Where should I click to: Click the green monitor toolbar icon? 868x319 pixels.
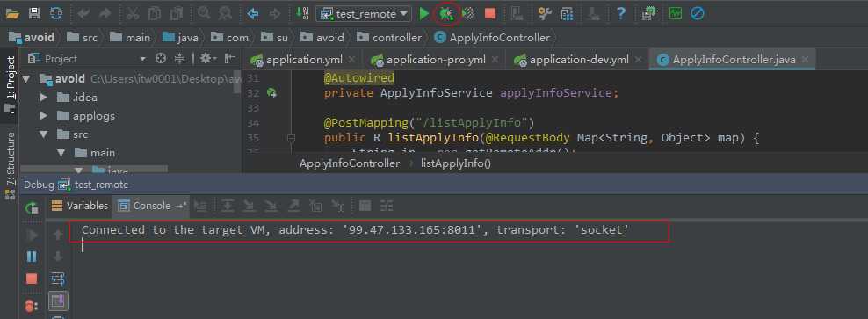(x=676, y=13)
